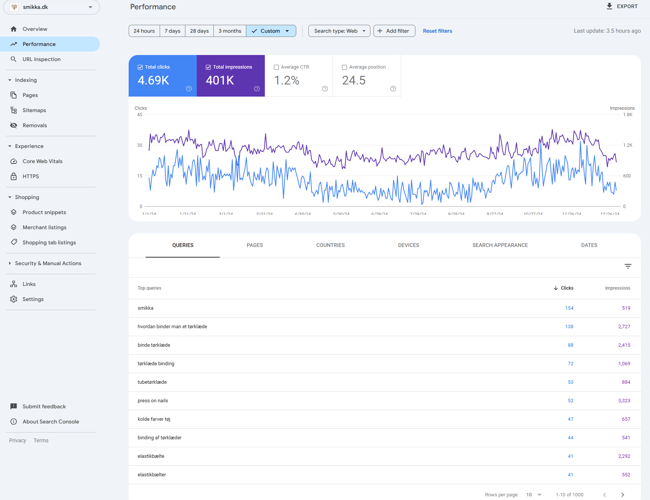Open the smikka.dk property selector dropdown
Viewport: 650px width, 500px height.
[51, 7]
